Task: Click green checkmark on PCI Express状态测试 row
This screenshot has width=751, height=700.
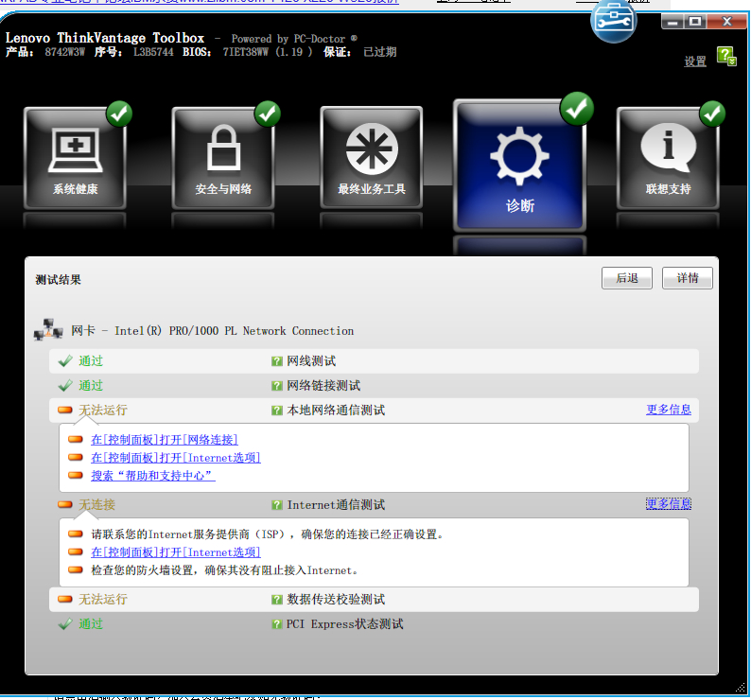Action: [x=65, y=623]
